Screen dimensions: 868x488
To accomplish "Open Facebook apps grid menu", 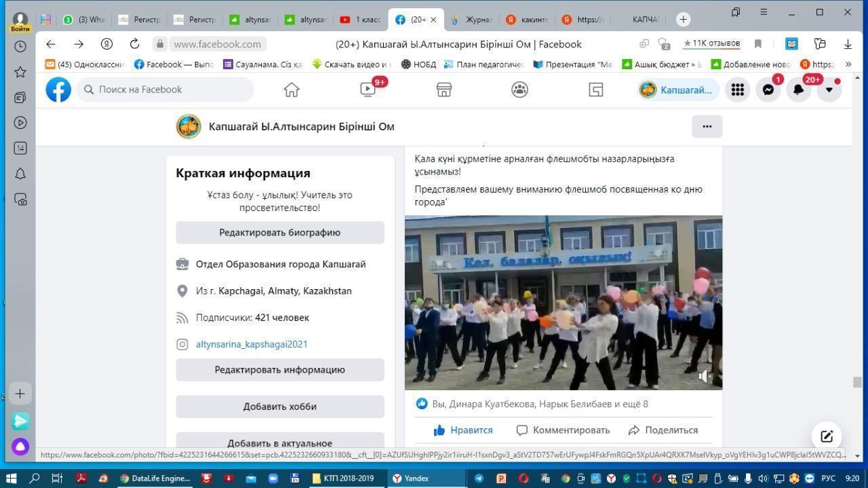I will pyautogui.click(x=737, y=90).
